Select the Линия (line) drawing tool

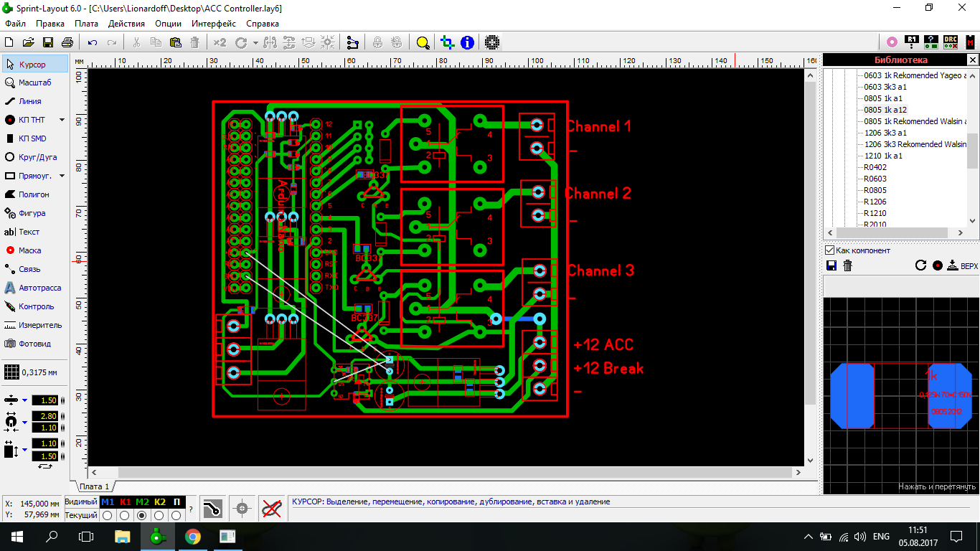29,101
